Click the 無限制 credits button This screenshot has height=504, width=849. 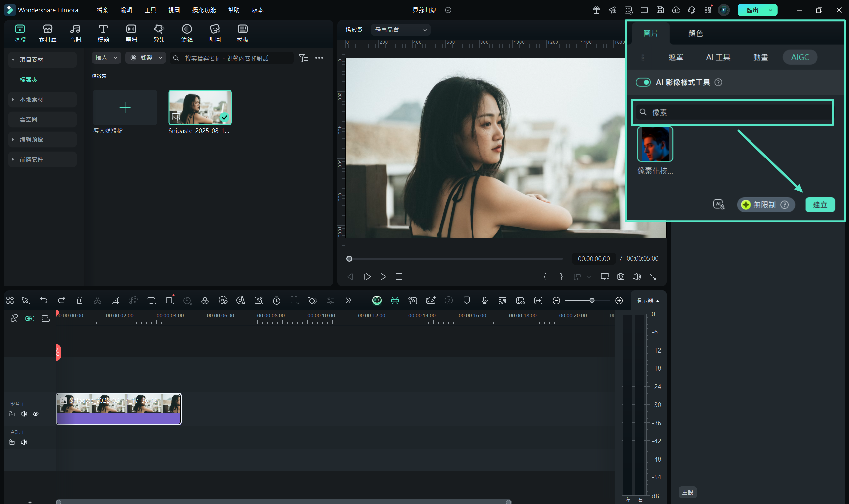coord(765,205)
